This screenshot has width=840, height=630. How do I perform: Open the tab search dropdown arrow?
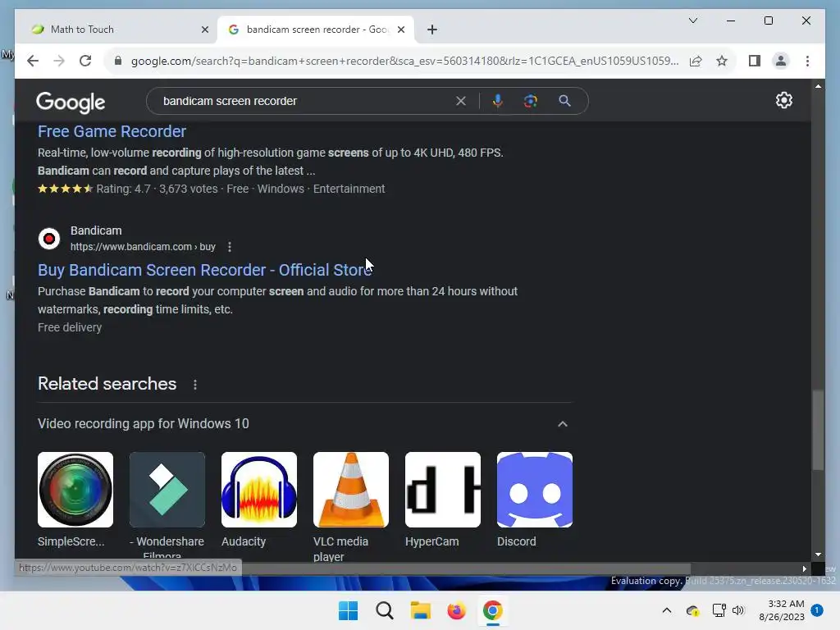(x=692, y=21)
